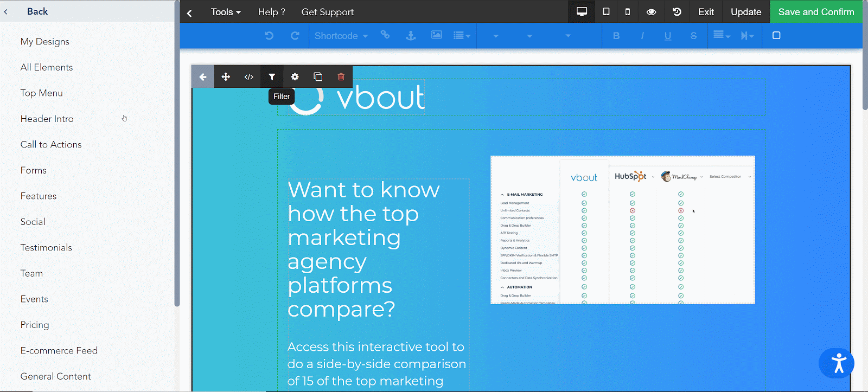Click the Exit button
Screen dimensions: 868x392
pyautogui.click(x=706, y=12)
